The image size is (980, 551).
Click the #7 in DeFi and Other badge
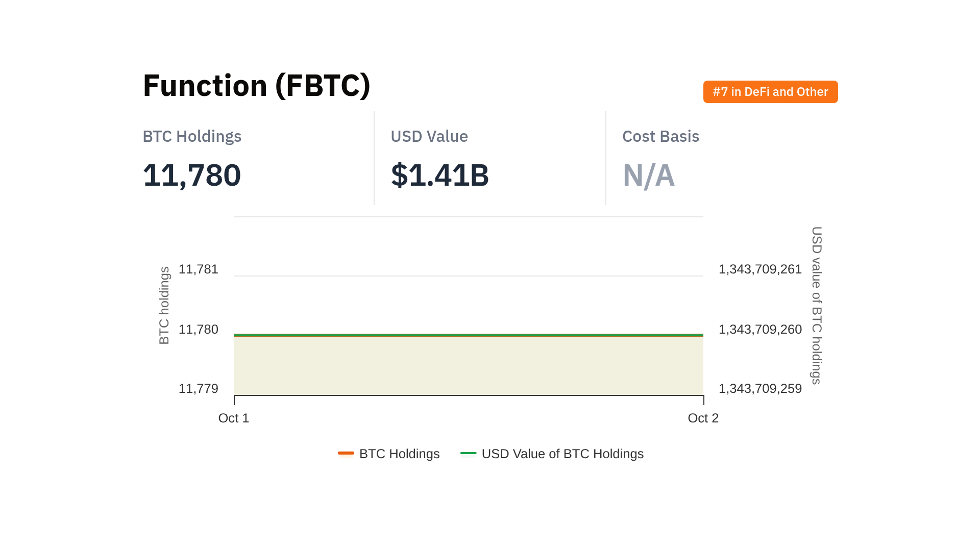point(770,92)
